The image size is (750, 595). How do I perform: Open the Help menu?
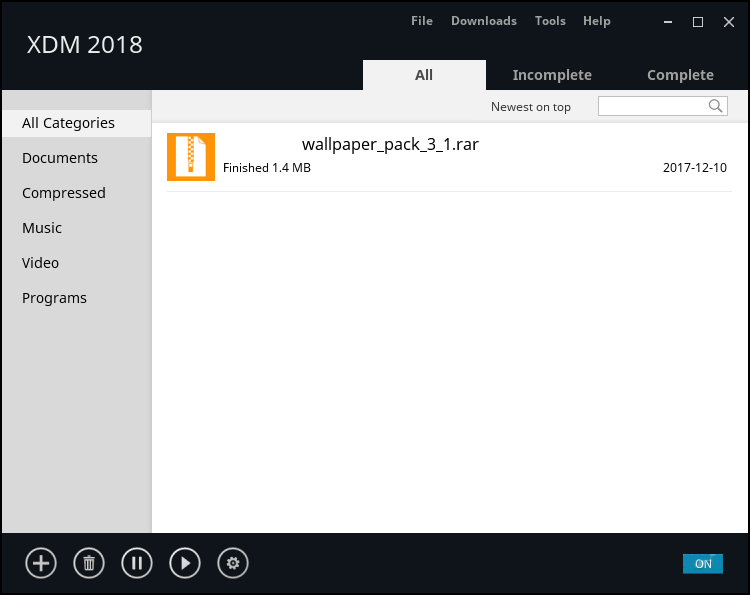coord(596,21)
